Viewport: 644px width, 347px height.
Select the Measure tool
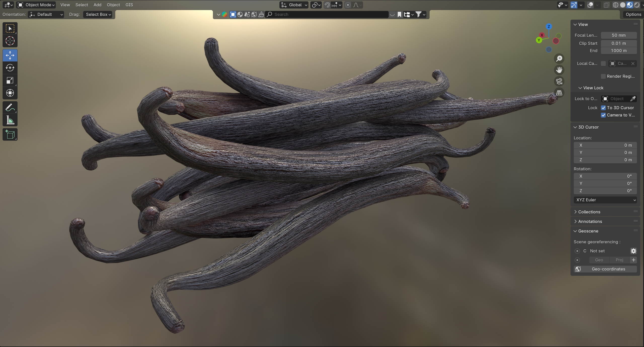click(10, 120)
